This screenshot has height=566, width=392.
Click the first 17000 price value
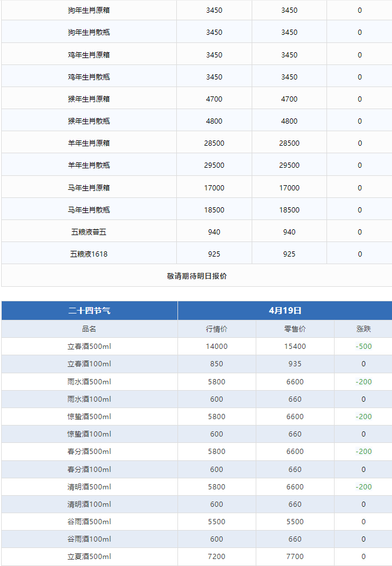tap(214, 188)
